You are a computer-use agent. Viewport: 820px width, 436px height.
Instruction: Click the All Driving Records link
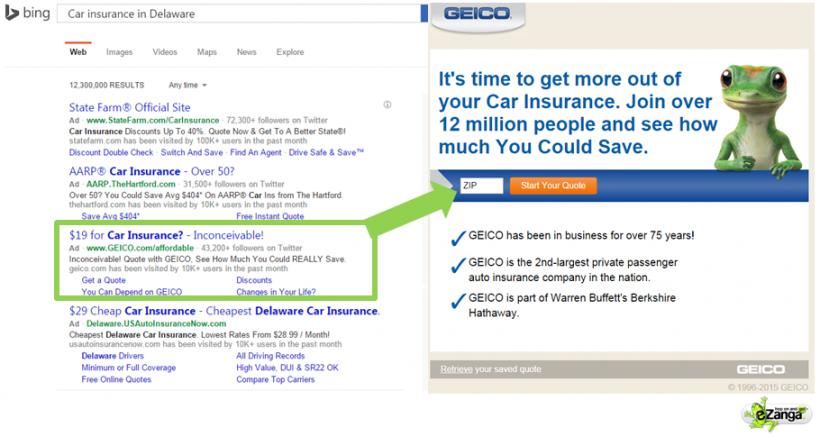pyautogui.click(x=270, y=356)
